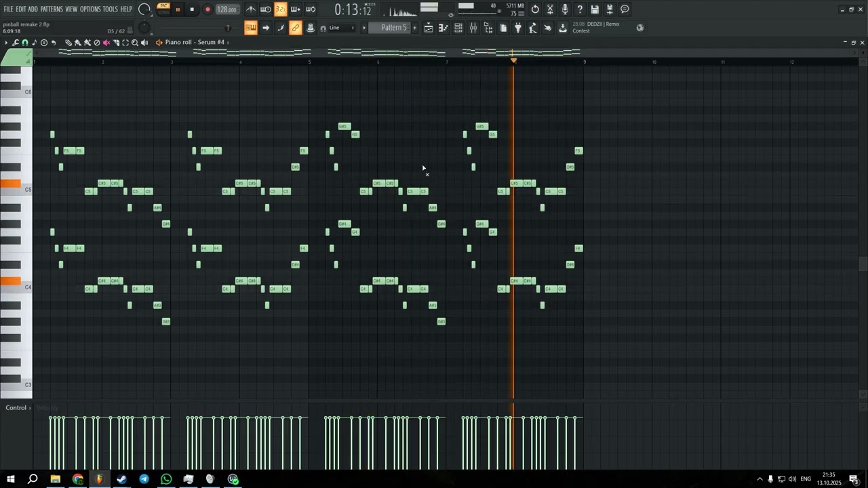This screenshot has height=488, width=868.
Task: Switch the PAT/SONG mode toggle
Action: 163,9
